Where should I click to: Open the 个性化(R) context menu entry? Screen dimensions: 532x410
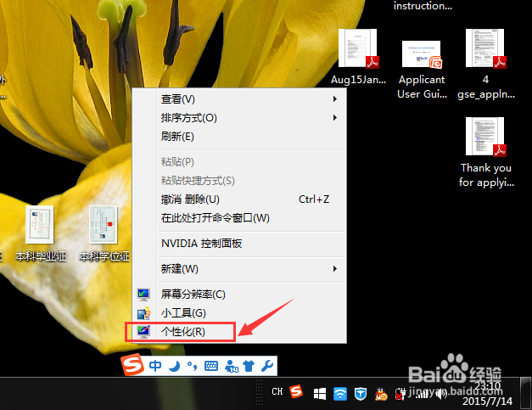[239, 332]
